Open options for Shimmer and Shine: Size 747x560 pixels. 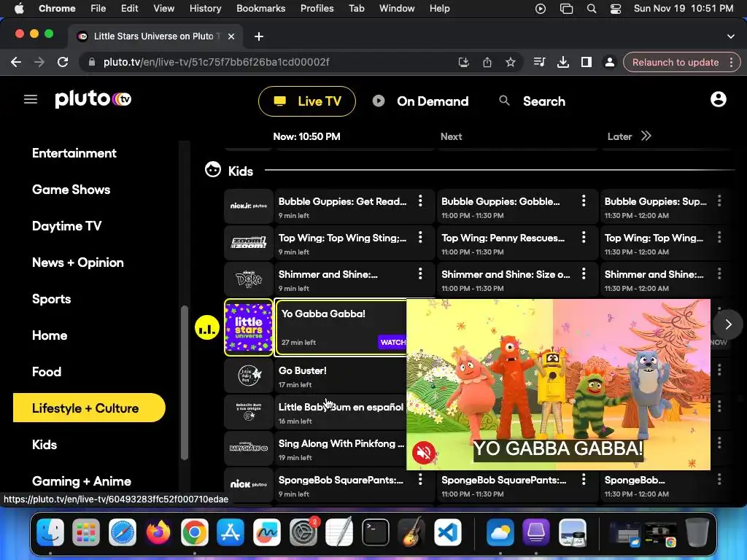coord(584,273)
